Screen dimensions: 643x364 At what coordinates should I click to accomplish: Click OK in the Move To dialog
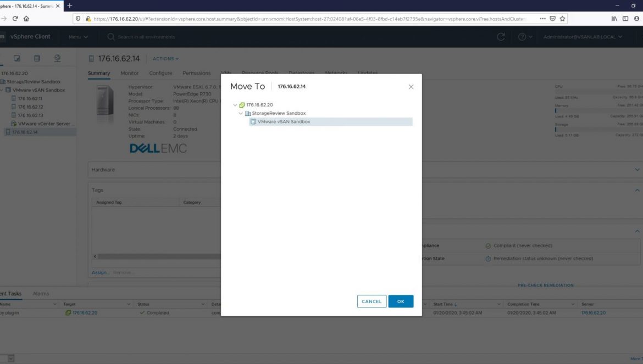point(401,301)
